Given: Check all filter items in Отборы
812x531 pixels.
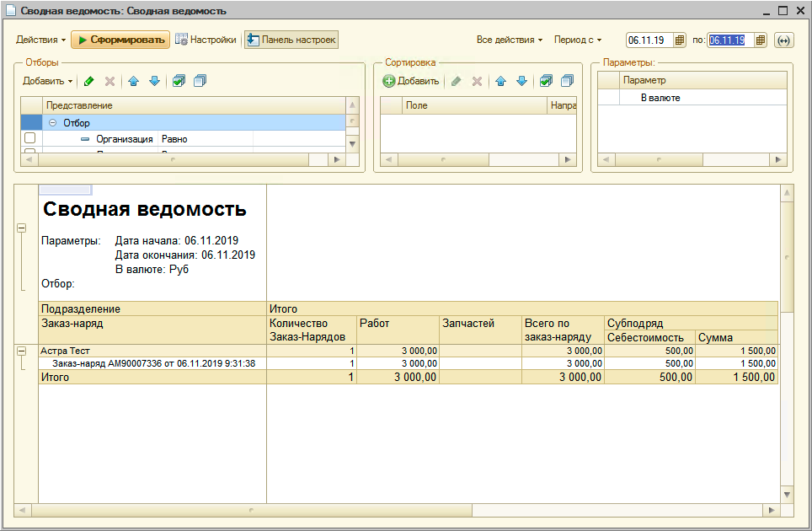Looking at the screenshot, I should pyautogui.click(x=179, y=81).
